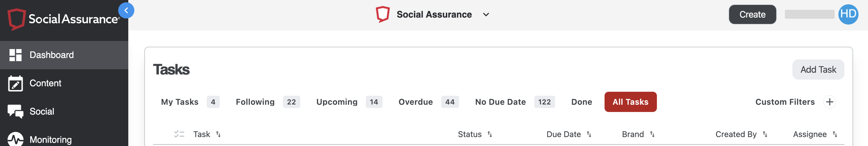Expand the Social Assurance brand dropdown arrow
The image size is (868, 146).
[x=486, y=15]
